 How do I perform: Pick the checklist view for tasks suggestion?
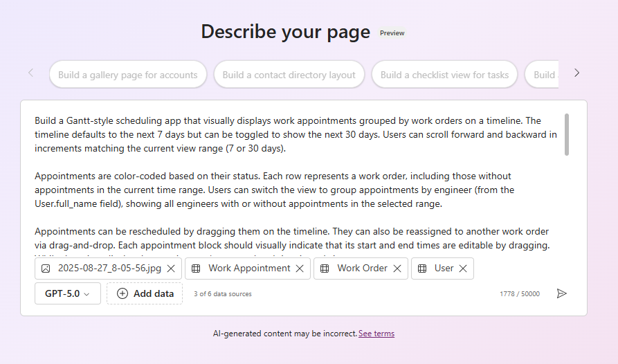click(x=444, y=75)
